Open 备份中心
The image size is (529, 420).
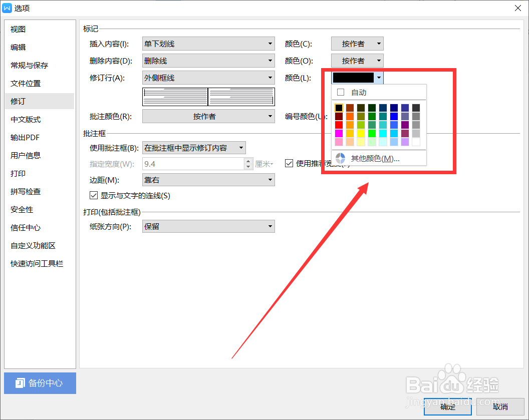pyautogui.click(x=40, y=383)
